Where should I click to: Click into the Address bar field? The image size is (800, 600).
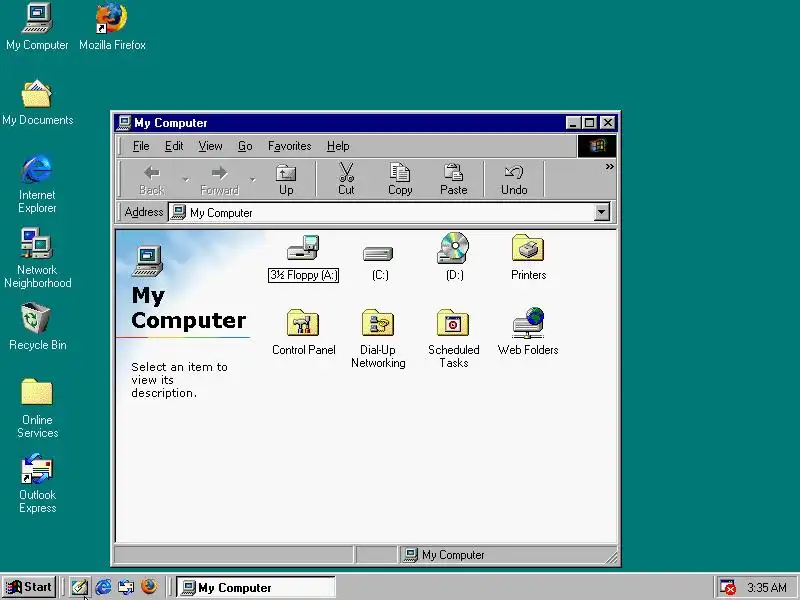click(381, 212)
